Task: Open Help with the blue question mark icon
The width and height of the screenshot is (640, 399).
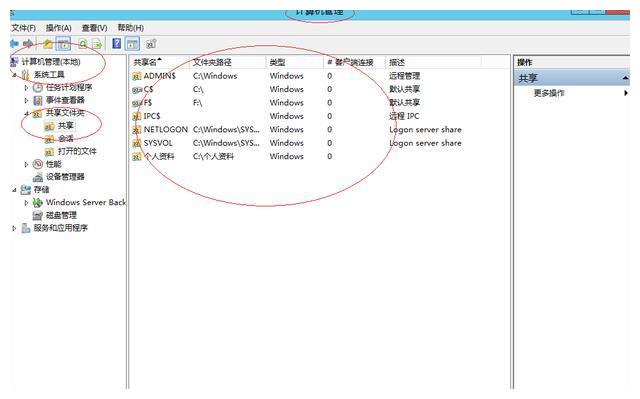Action: (x=117, y=43)
